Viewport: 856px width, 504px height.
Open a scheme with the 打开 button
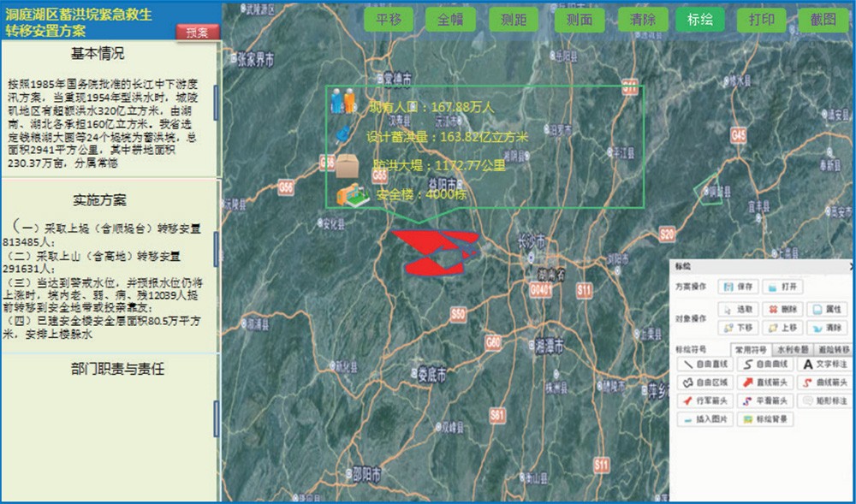coord(784,288)
